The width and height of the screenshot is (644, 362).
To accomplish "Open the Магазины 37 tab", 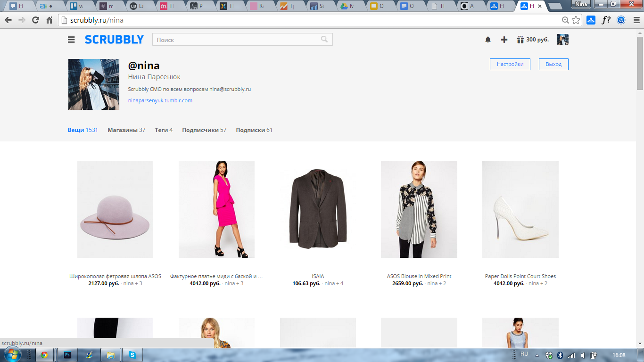I will (126, 130).
